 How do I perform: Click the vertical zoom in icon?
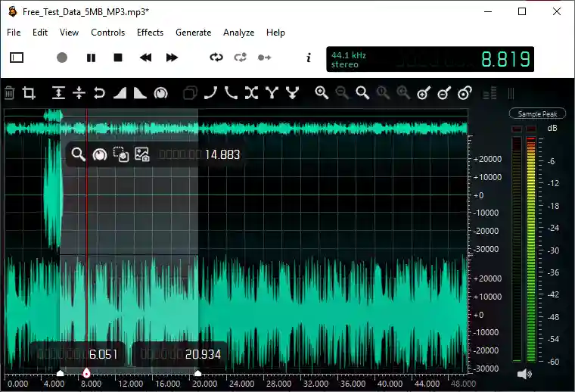point(424,93)
